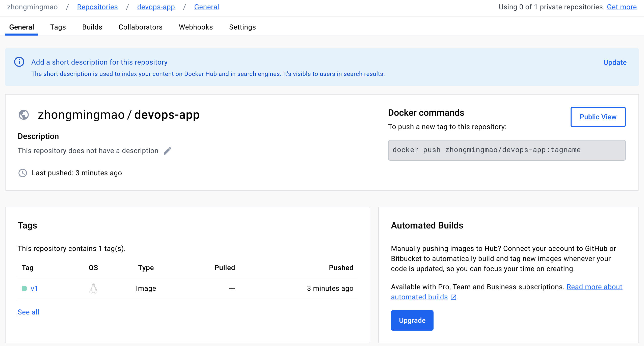Click the Public View button
644x346 pixels.
598,117
